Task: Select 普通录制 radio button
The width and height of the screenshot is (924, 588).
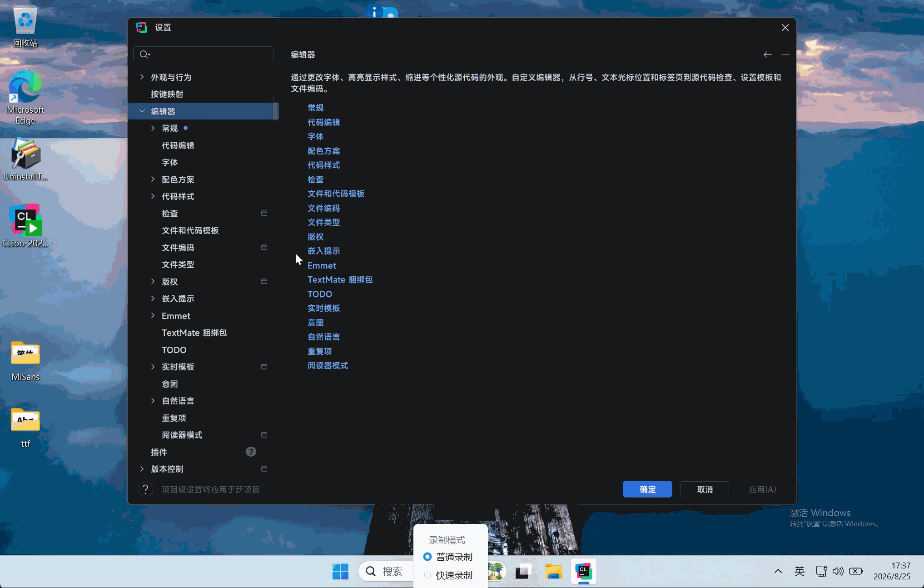Action: pos(427,557)
